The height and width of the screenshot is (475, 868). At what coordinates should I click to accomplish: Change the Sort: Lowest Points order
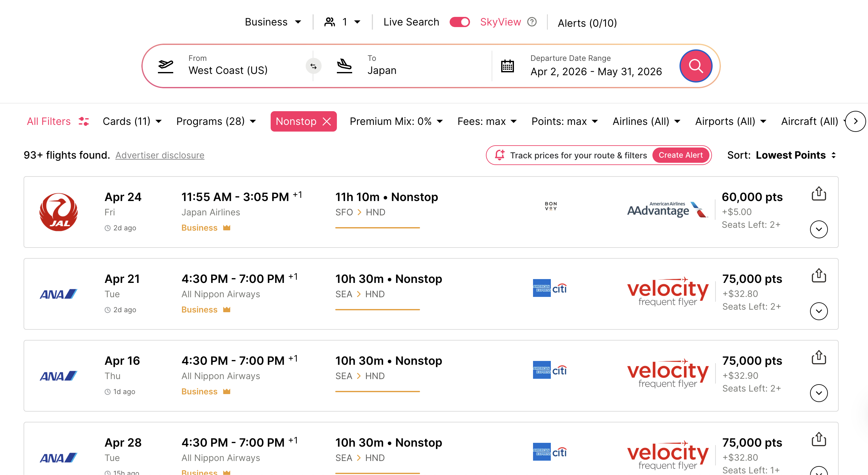click(782, 155)
